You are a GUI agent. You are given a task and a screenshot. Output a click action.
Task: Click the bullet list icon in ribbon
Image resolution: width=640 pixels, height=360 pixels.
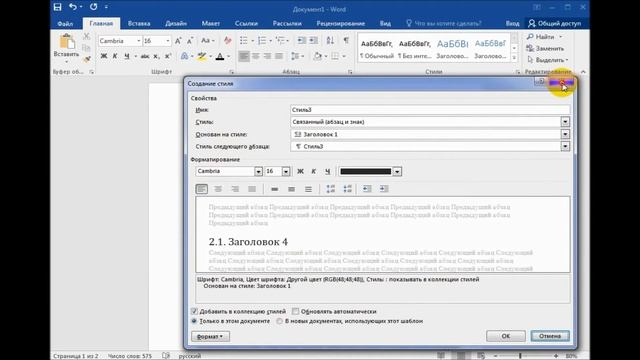pos(244,40)
